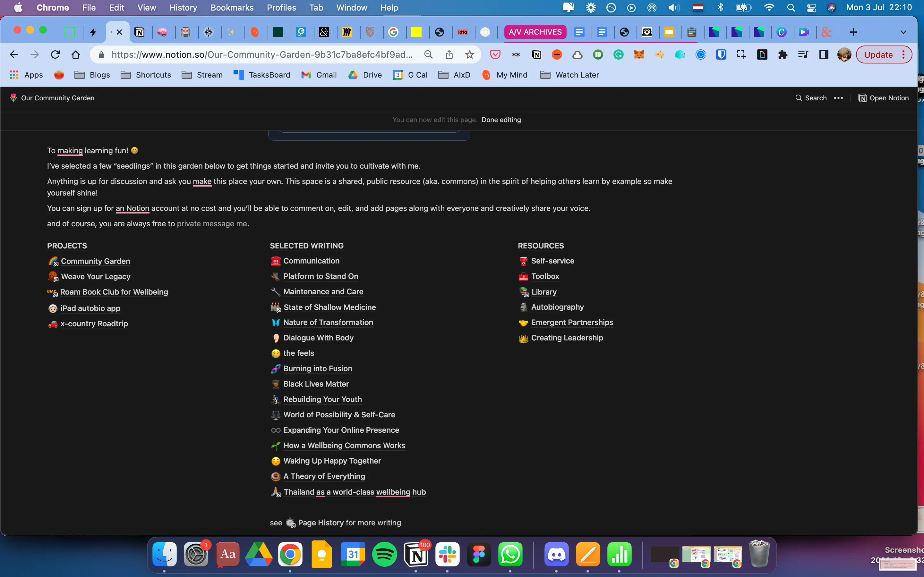The height and width of the screenshot is (577, 924).
Task: Switch to the A/V ARCHIVES tab group
Action: point(535,32)
